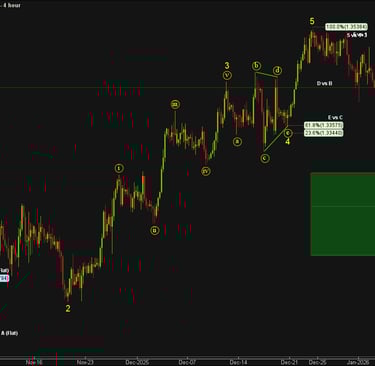375x366 pixels.
Task: Click the circled e triangle marker
Action: click(288, 133)
